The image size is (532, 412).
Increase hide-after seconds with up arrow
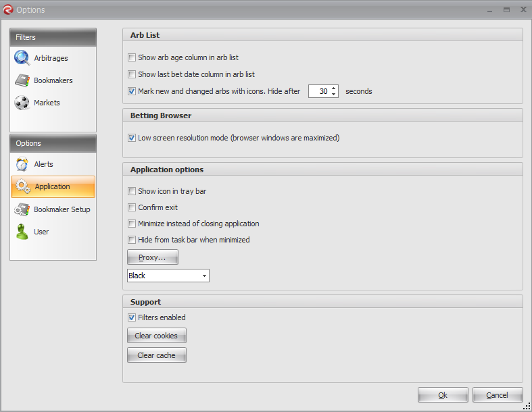[333, 88]
